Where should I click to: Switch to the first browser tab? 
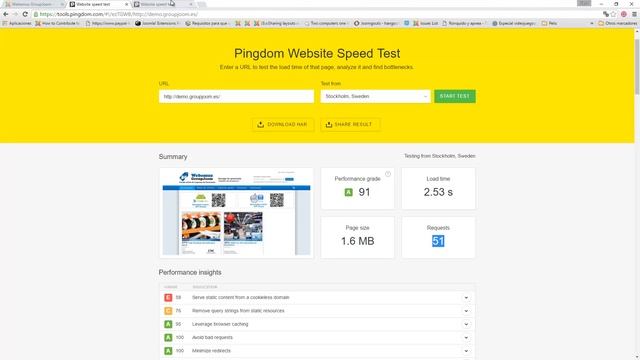[x=33, y=4]
